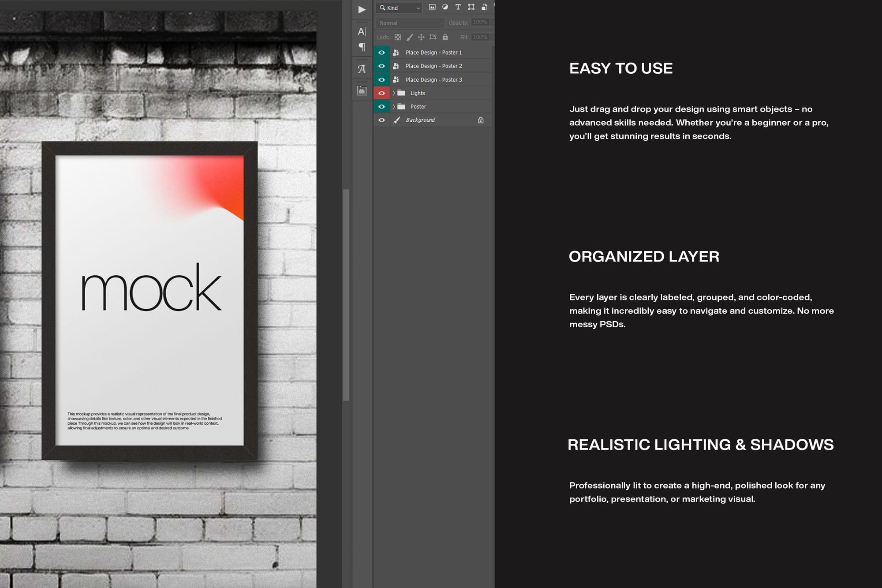Expand the Lights layer group

pos(394,93)
